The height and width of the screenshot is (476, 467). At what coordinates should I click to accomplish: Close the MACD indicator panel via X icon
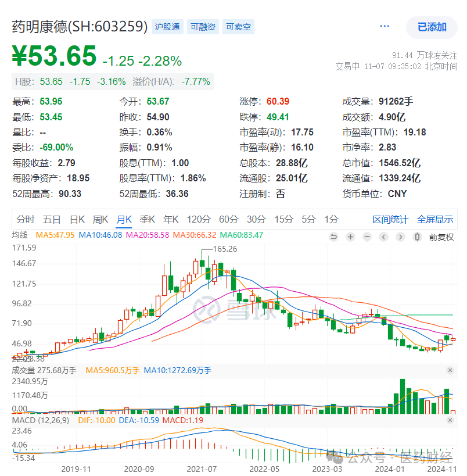click(x=451, y=420)
